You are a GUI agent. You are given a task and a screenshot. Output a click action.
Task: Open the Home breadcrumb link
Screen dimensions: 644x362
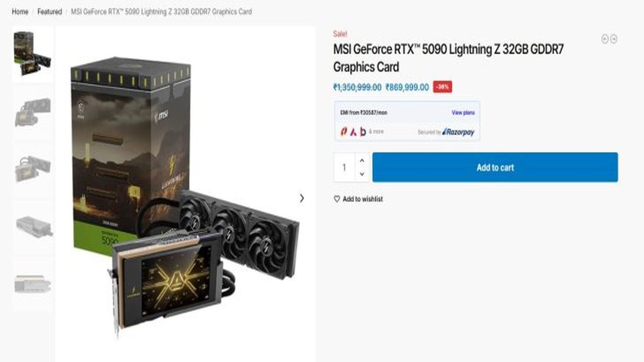click(20, 12)
